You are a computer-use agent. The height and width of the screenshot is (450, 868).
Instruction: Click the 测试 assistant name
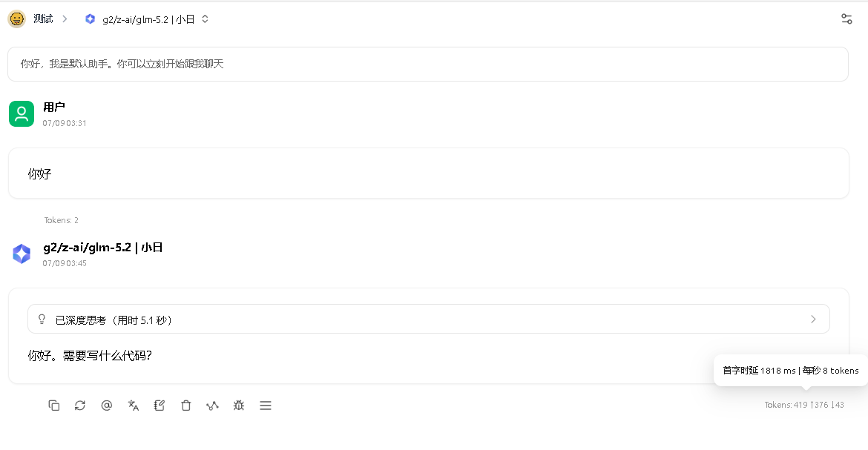pyautogui.click(x=43, y=19)
